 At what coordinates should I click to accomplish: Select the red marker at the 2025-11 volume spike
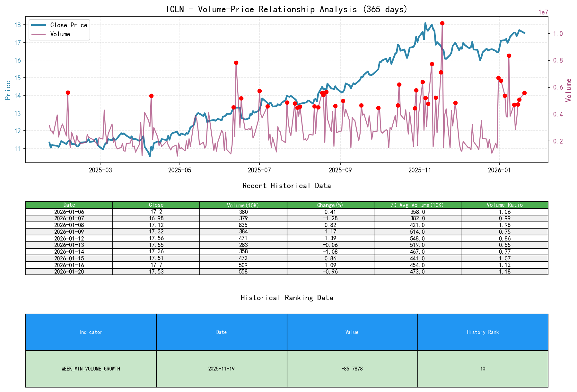click(x=443, y=23)
